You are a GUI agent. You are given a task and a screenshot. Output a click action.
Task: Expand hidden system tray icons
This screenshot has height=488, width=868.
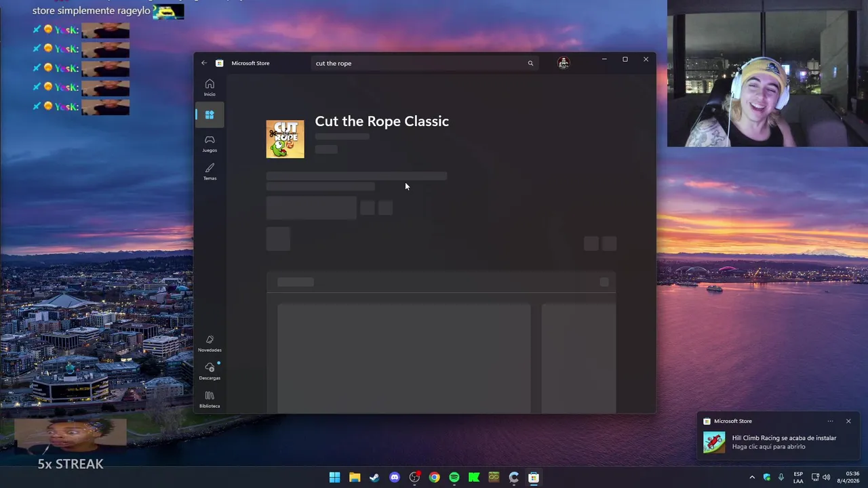(x=752, y=477)
